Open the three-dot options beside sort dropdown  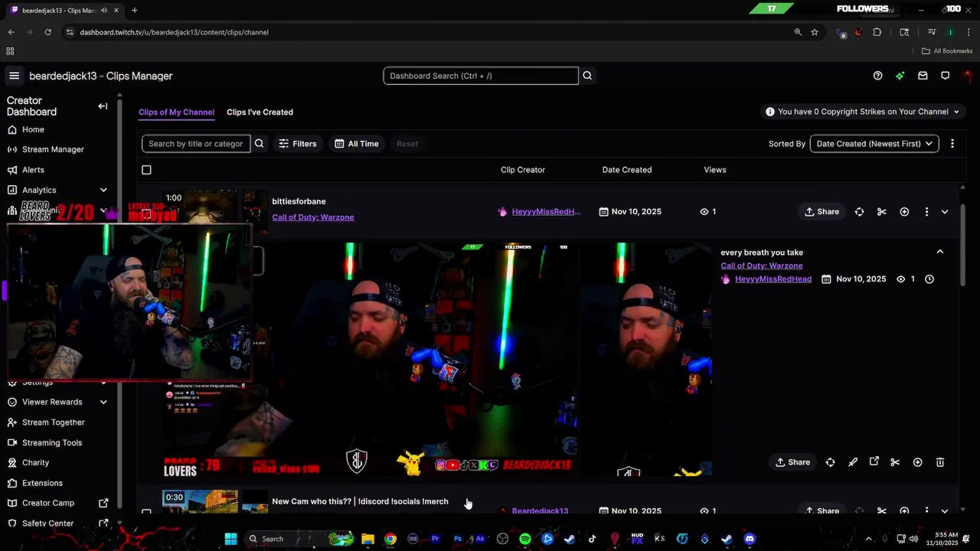tap(952, 144)
